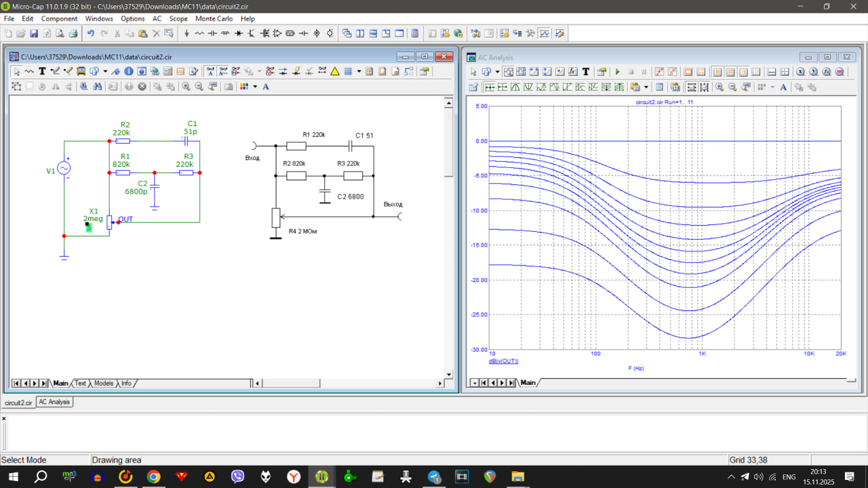The image size is (868, 488).
Task: Click the resistor component in the main toolbar
Action: point(199,33)
